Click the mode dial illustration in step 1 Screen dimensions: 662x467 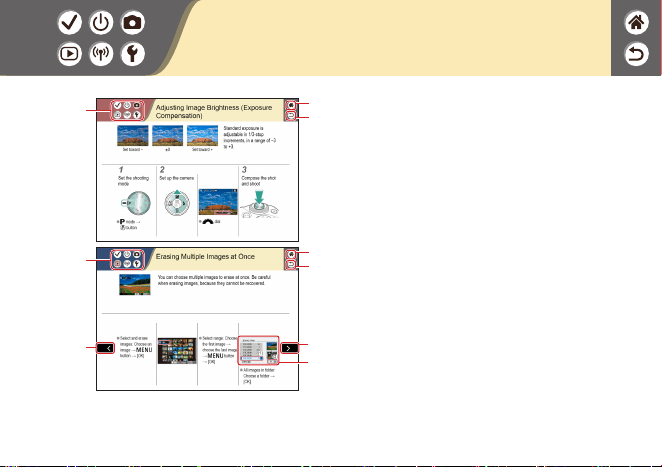(136, 203)
